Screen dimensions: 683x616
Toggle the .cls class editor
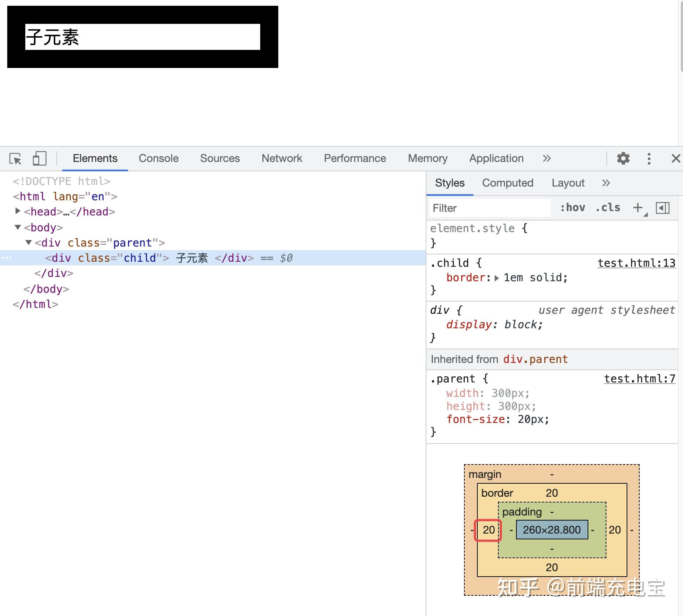click(x=607, y=208)
